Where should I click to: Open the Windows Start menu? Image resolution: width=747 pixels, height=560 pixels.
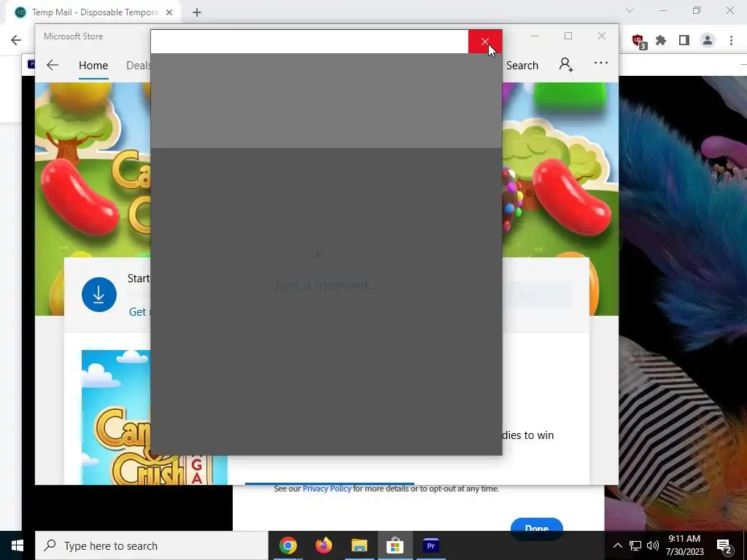tap(18, 545)
